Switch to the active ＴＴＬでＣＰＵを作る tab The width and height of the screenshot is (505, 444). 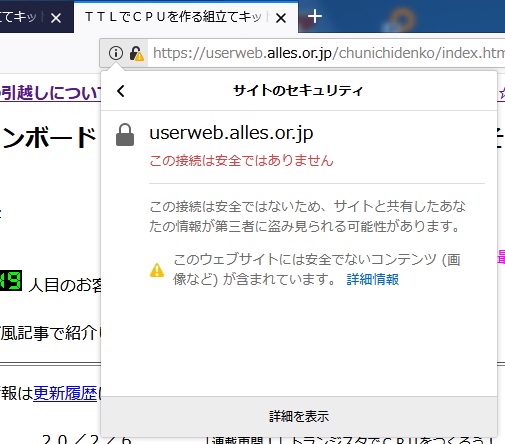pyautogui.click(x=173, y=17)
